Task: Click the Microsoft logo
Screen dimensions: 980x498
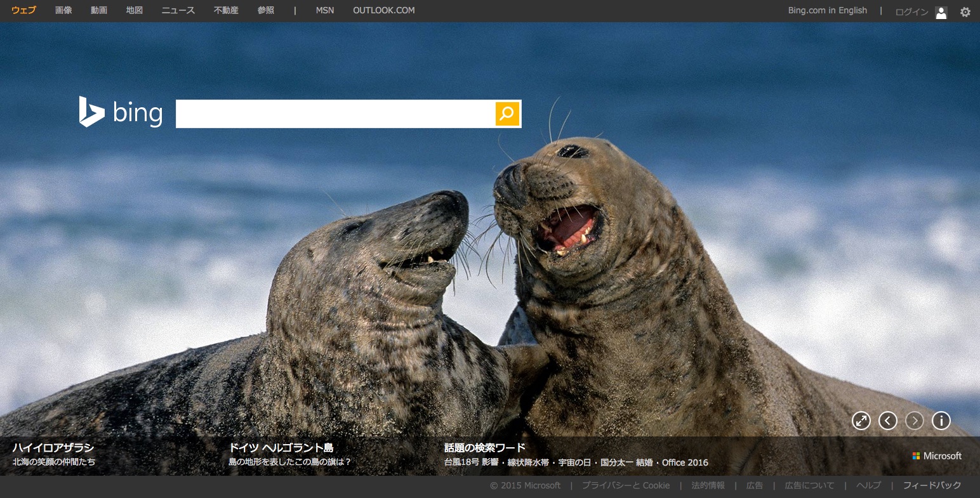Action: pos(937,455)
